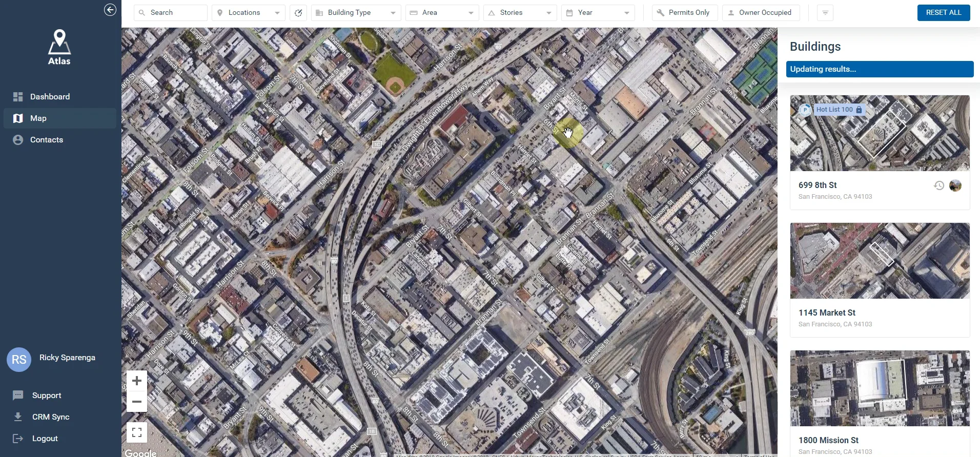The width and height of the screenshot is (980, 457).
Task: Click the Buildings panel heading
Action: pyautogui.click(x=815, y=47)
